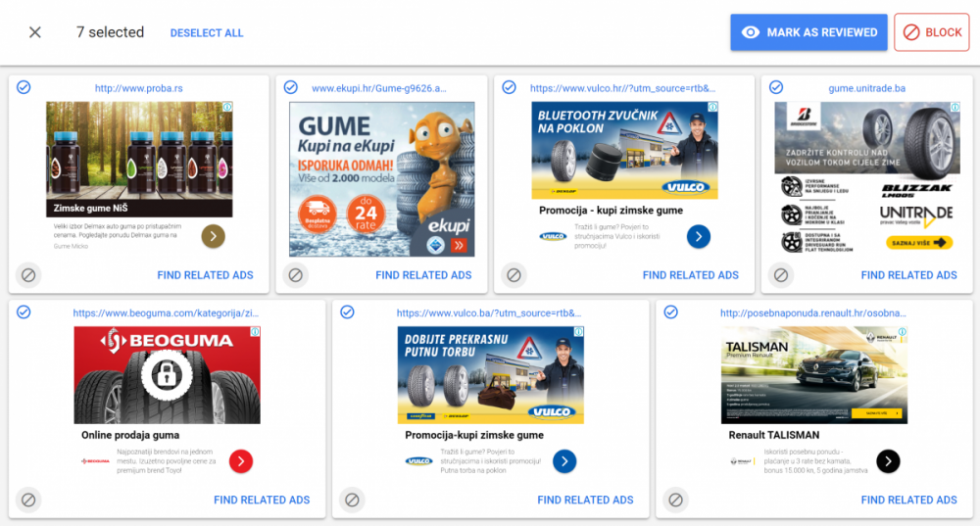Click the MARK AS REVIEWED button
Viewport: 980px width, 526px height.
pyautogui.click(x=808, y=32)
